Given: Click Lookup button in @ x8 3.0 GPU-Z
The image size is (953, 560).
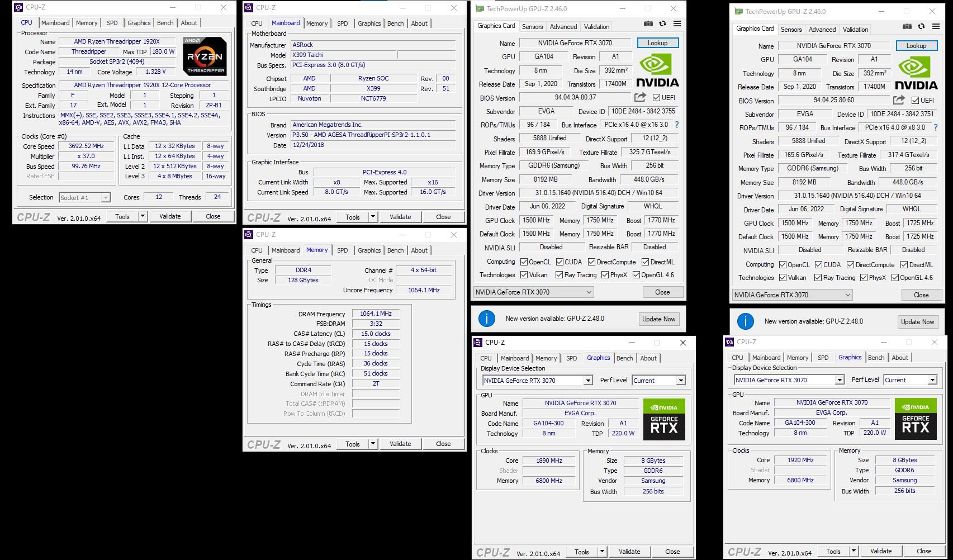Looking at the screenshot, I should [x=916, y=46].
